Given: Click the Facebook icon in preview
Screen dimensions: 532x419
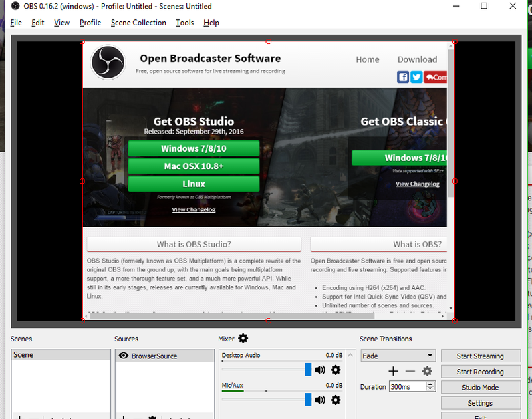Looking at the screenshot, I should coord(403,77).
